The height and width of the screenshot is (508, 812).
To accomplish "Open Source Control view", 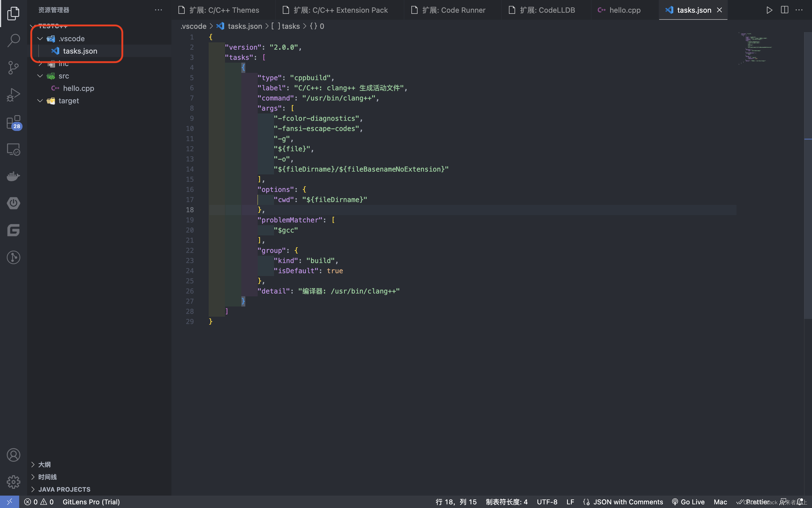I will [14, 67].
